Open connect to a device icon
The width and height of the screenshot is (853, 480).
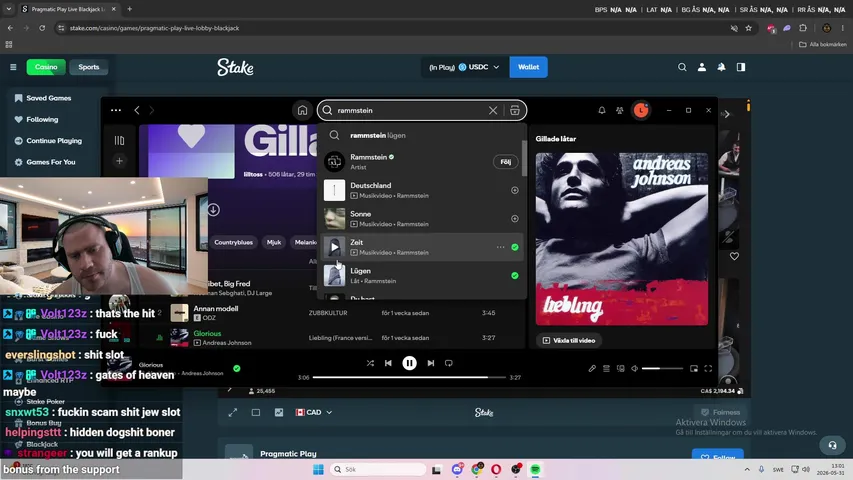pyautogui.click(x=621, y=368)
